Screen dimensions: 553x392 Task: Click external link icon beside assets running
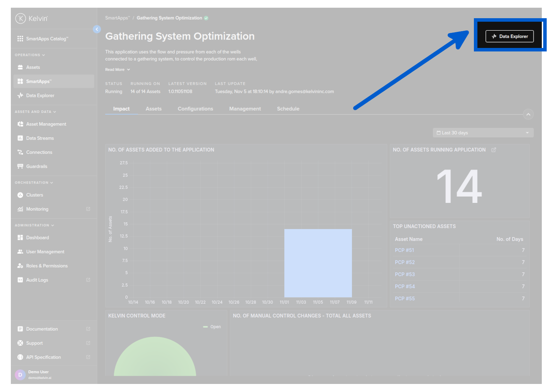coord(493,150)
